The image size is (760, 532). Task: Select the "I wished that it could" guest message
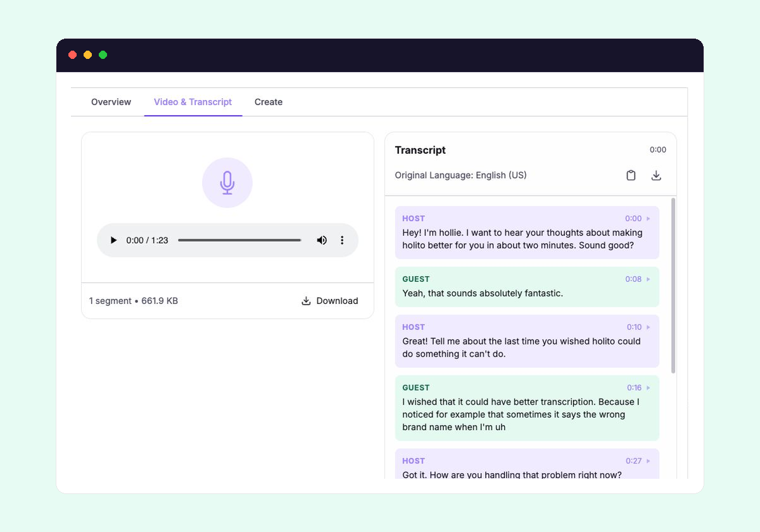pyautogui.click(x=527, y=408)
